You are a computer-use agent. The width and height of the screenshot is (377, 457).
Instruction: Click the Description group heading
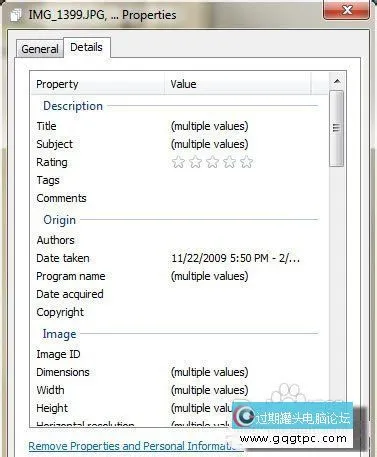[73, 106]
